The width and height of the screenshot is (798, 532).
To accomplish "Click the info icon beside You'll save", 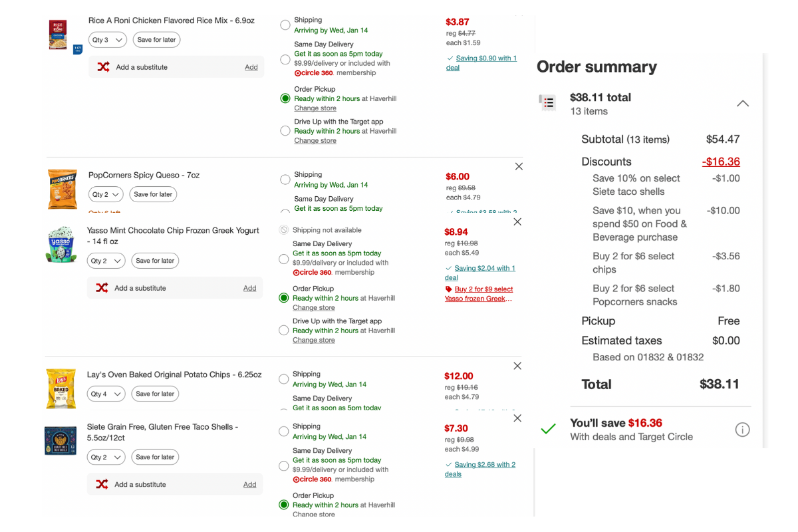I will [x=742, y=430].
